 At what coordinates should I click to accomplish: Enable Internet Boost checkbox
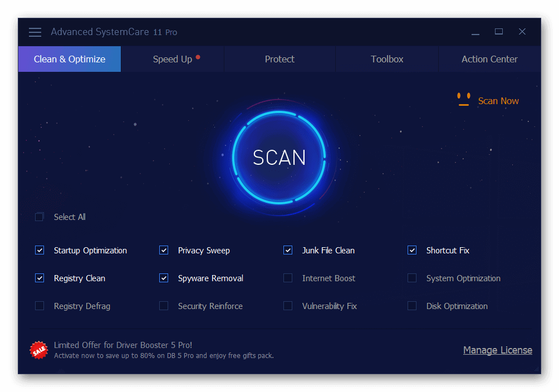click(288, 278)
